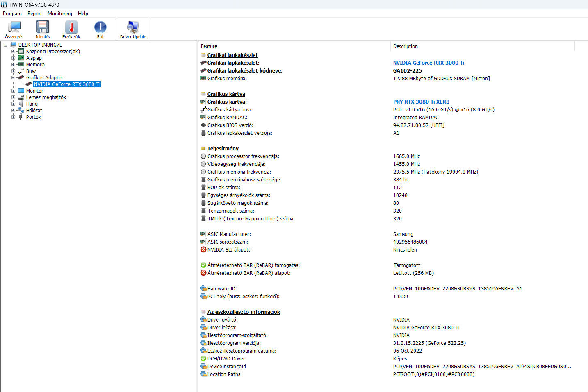The width and height of the screenshot is (588, 392).
Task: Click the Letiltott (256 MB) value
Action: click(x=413, y=273)
